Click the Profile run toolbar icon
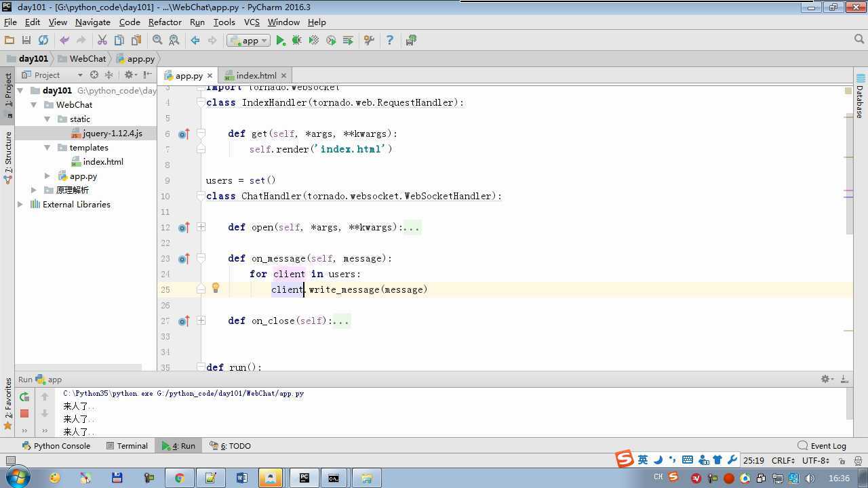Screen dimensions: 868x488 (331, 41)
